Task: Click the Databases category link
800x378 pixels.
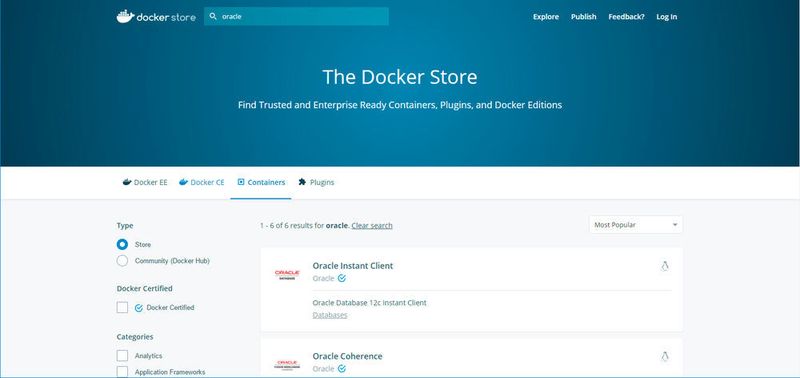Action: [330, 315]
